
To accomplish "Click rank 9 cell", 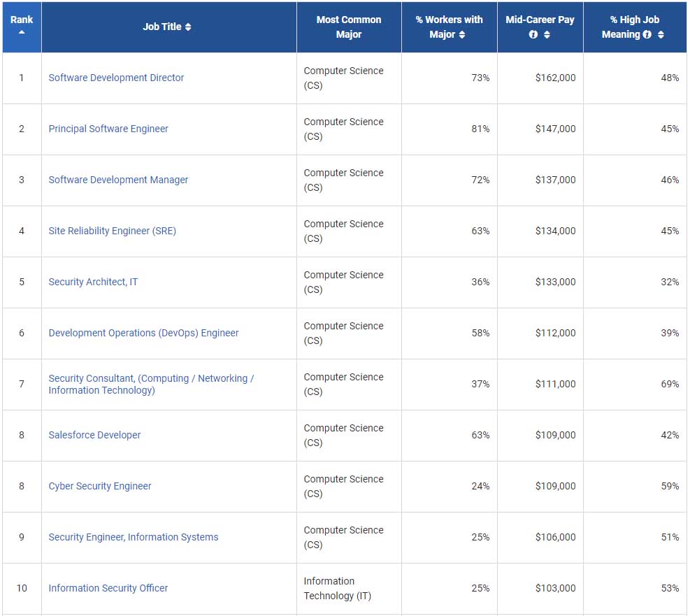I will [x=22, y=537].
